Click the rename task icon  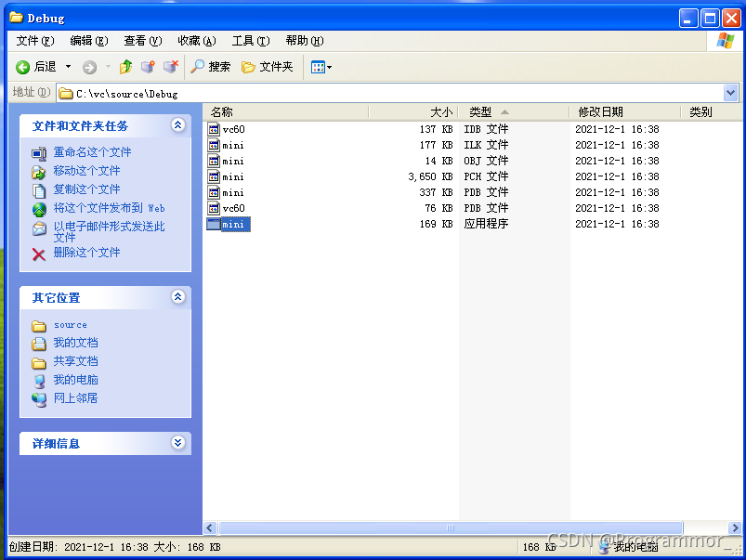click(x=39, y=153)
